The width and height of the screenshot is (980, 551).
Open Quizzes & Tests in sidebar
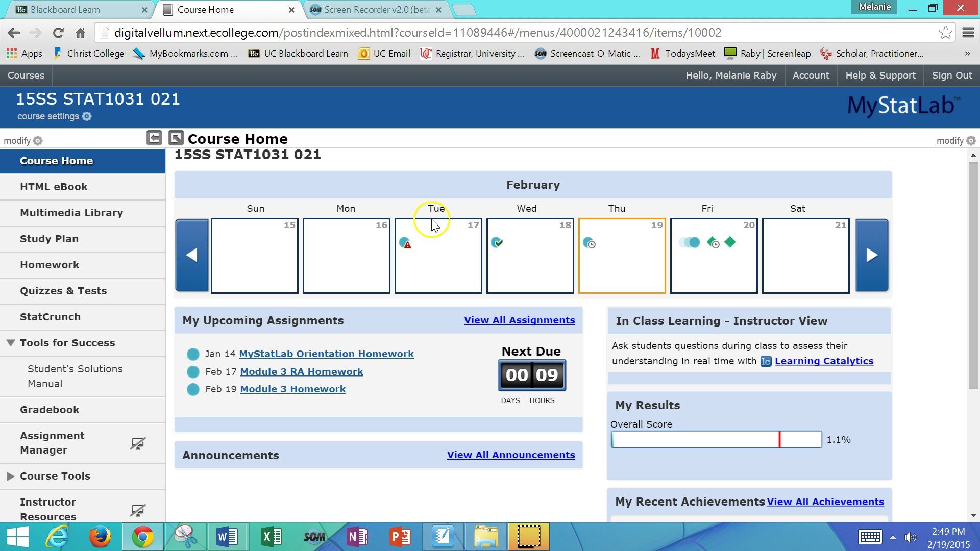coord(63,291)
